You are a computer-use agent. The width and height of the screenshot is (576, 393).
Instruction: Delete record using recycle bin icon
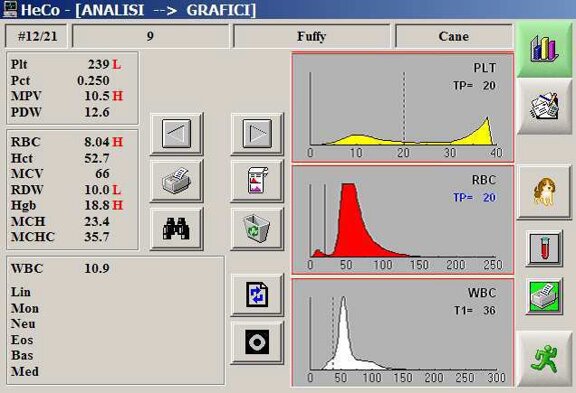click(257, 229)
